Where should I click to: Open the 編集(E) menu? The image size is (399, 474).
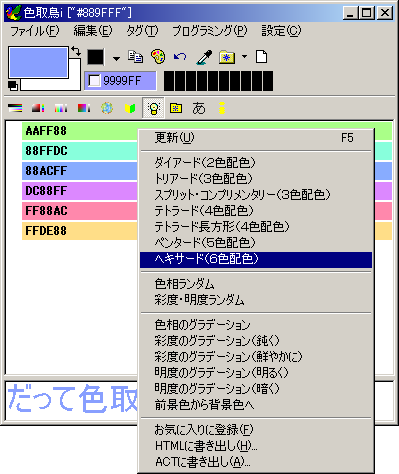pyautogui.click(x=93, y=31)
